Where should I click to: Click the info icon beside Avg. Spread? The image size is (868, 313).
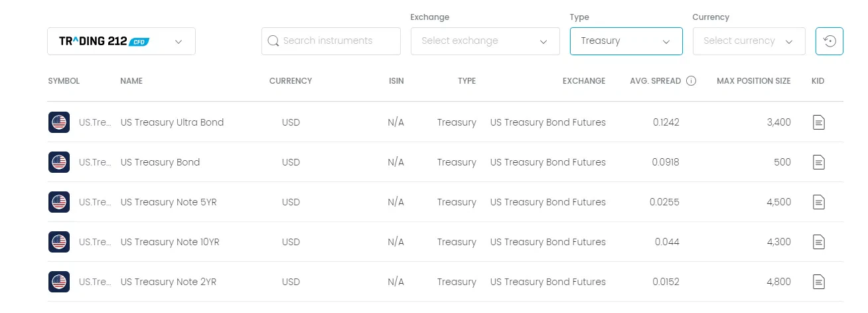691,81
